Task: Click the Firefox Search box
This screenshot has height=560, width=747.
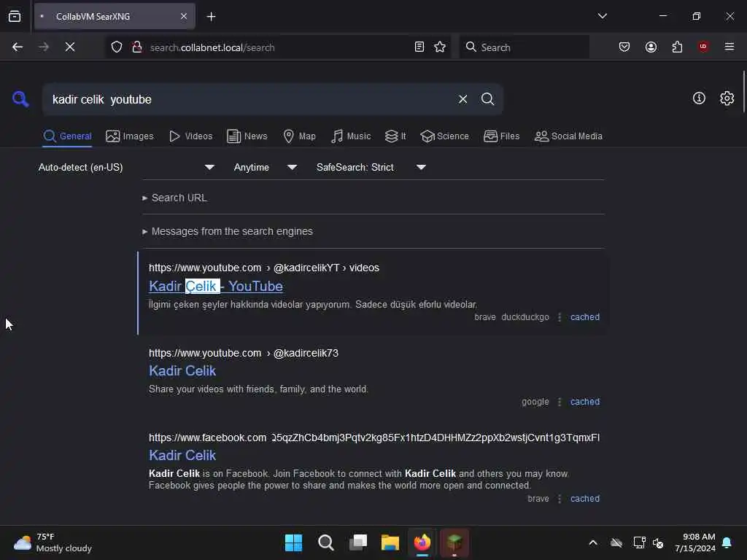Action: tap(524, 47)
